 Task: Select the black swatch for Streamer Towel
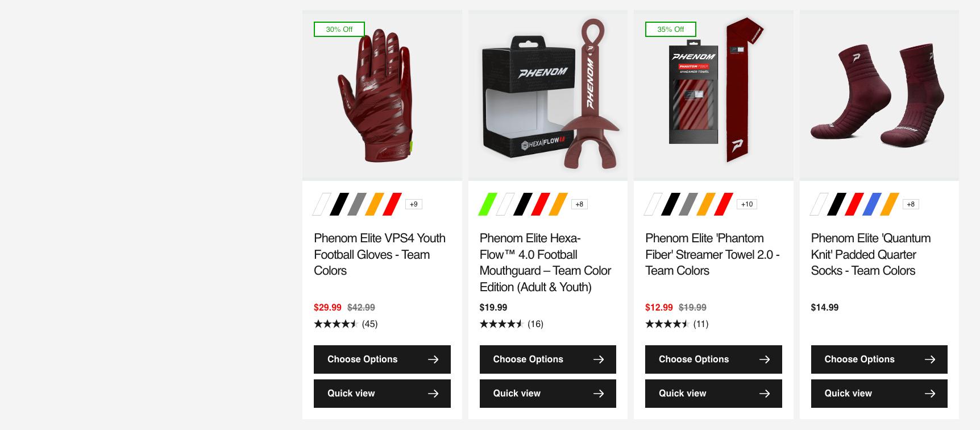pyautogui.click(x=671, y=204)
